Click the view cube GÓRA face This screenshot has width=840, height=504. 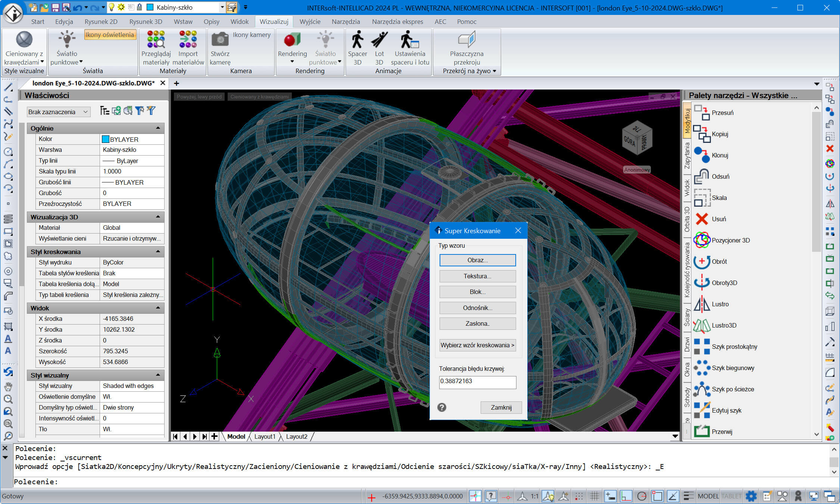point(629,141)
